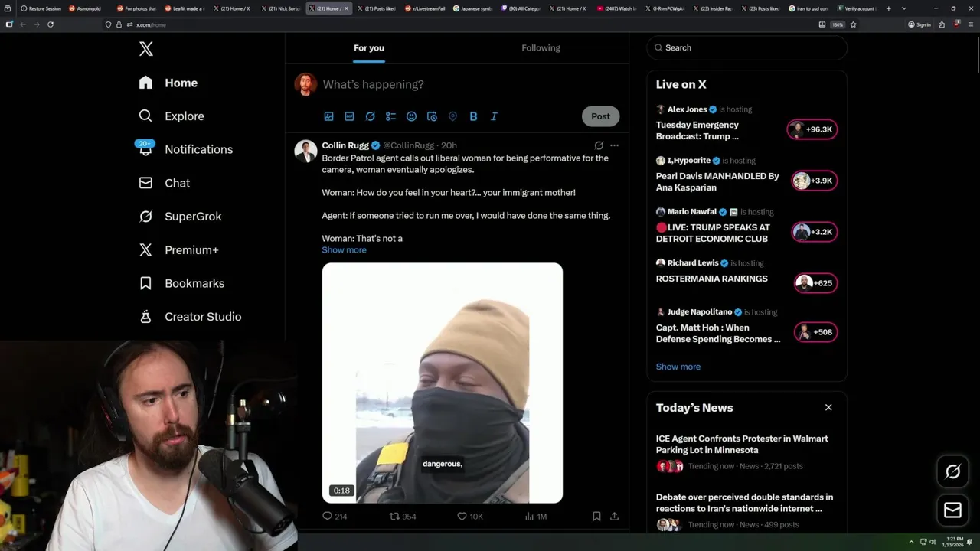Bookmark this page with star icon

point(853,24)
